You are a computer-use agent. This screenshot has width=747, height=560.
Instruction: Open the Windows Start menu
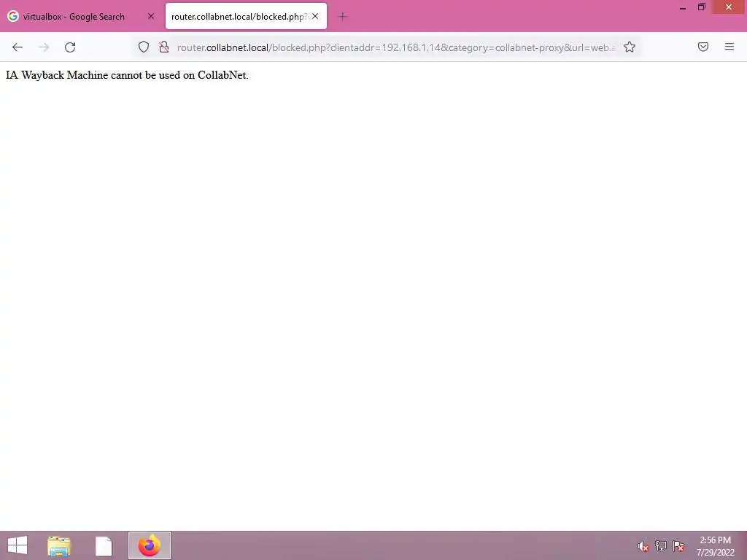tap(18, 545)
